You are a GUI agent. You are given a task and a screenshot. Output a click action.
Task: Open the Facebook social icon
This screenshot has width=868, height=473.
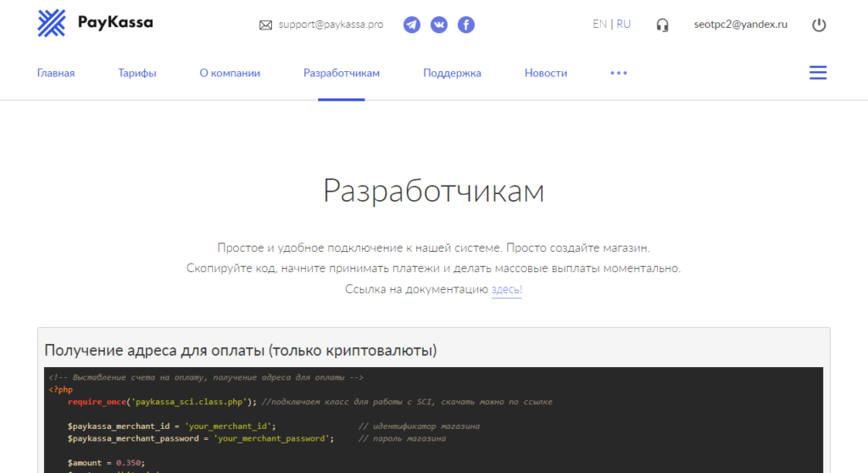click(x=466, y=25)
